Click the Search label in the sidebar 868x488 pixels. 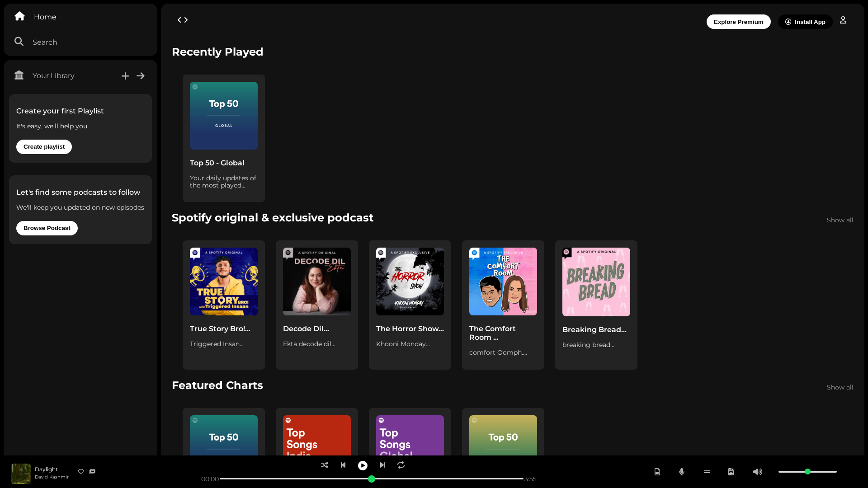(x=45, y=42)
